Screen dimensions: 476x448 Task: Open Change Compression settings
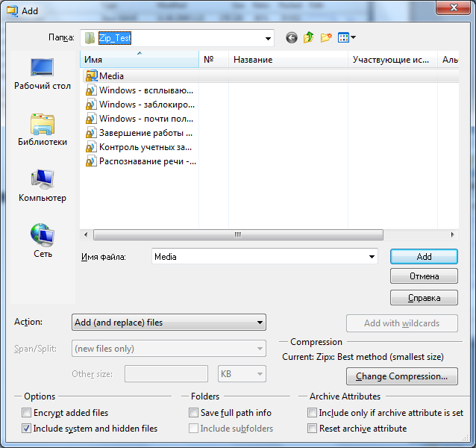(x=402, y=376)
